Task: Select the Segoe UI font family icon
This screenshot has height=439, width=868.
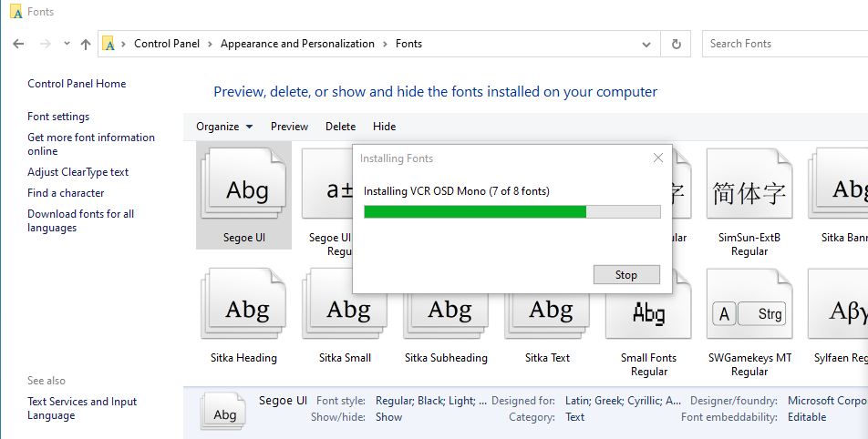Action: tap(244, 184)
